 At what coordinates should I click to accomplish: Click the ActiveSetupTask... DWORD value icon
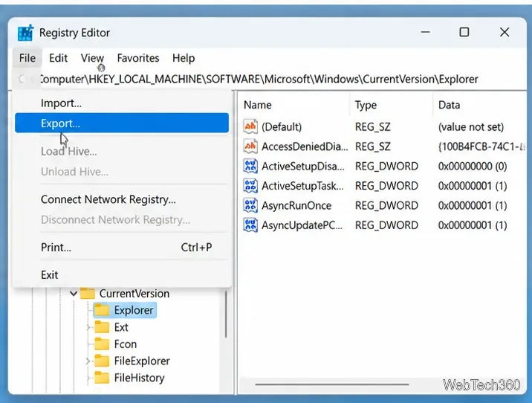coord(250,186)
